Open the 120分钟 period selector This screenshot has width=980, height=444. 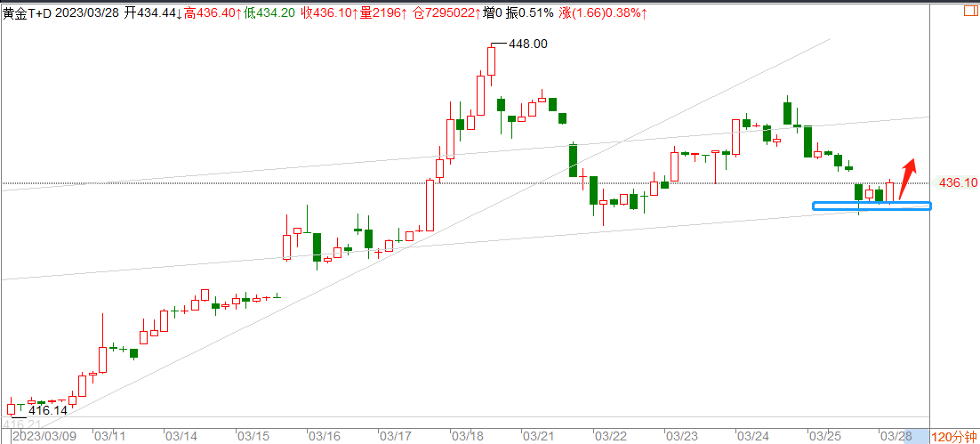(954, 437)
